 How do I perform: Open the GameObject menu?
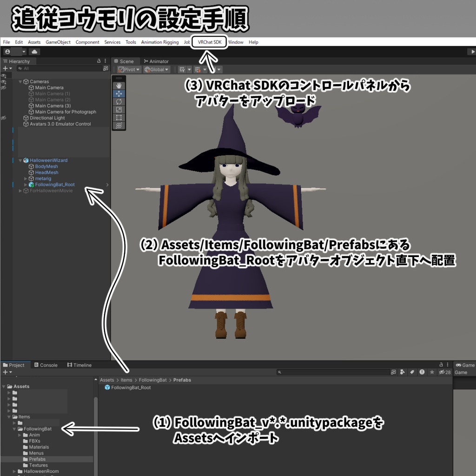(58, 42)
